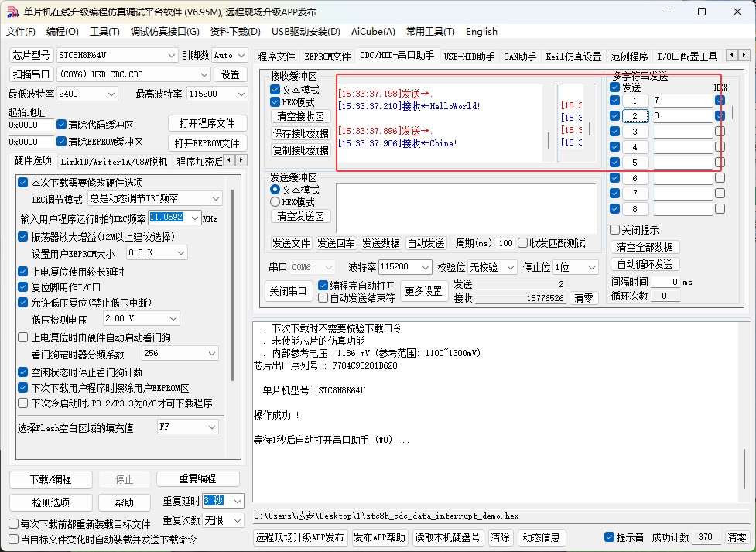Click the application logo icon in title bar
The image size is (756, 552).
pos(12,12)
